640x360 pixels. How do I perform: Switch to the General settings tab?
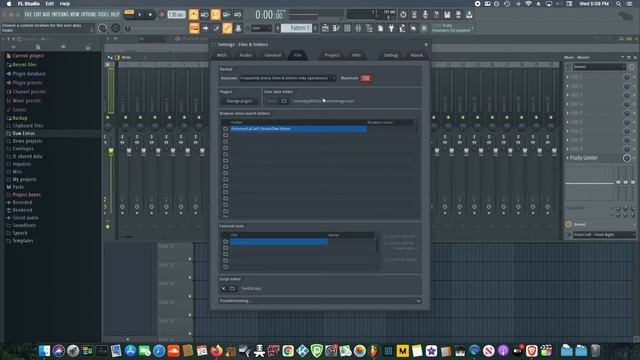click(x=272, y=55)
